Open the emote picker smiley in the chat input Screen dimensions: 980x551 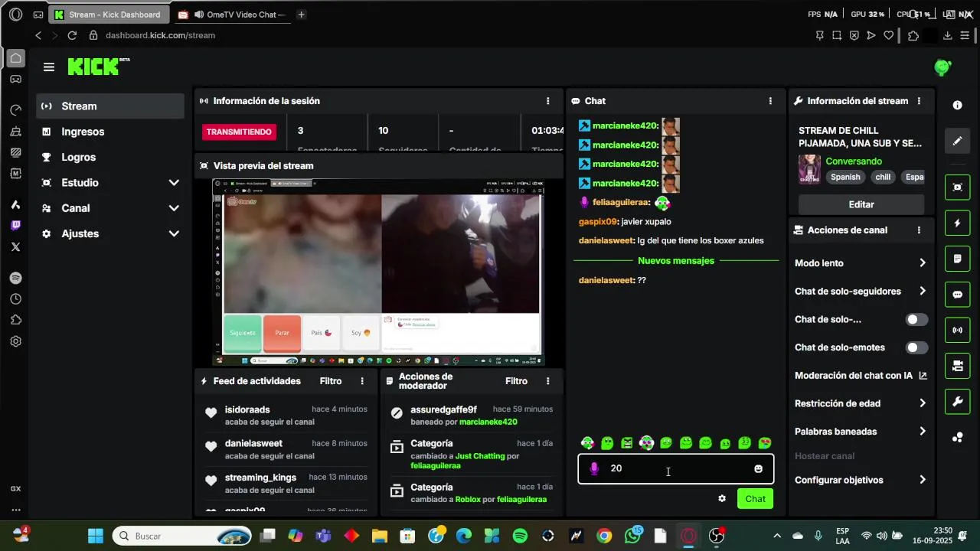click(758, 469)
